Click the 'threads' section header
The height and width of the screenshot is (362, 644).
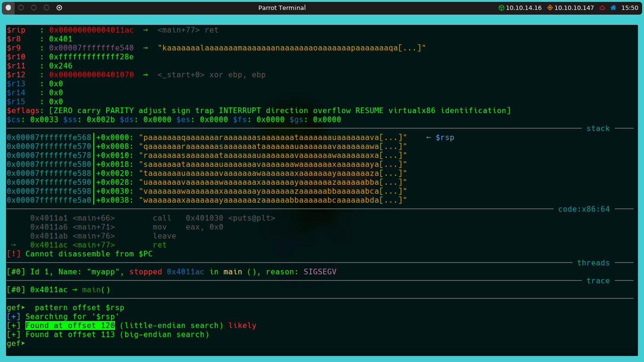[x=594, y=263]
